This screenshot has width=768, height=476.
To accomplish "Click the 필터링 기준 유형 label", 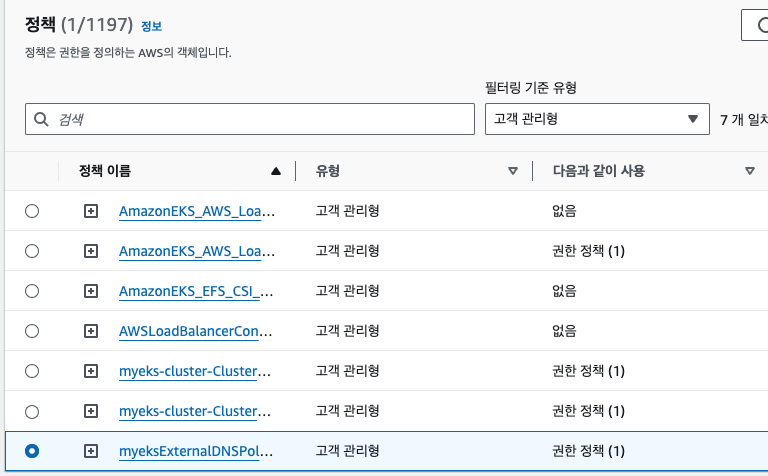I will [x=530, y=88].
